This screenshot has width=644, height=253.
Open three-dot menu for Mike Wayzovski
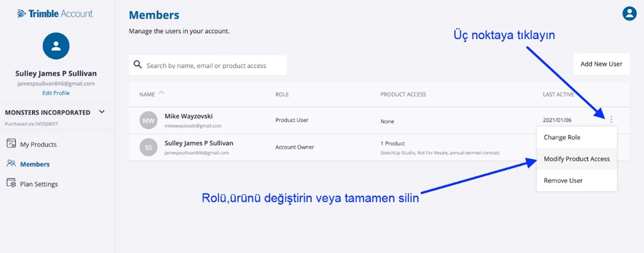point(611,120)
